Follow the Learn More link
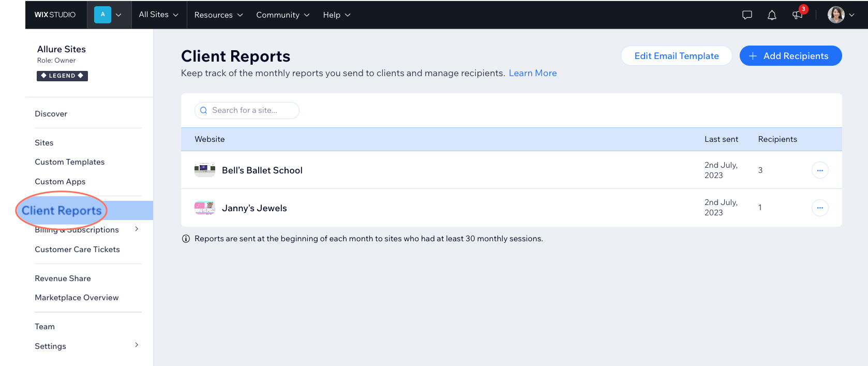Viewport: 868px width, 366px height. (533, 73)
